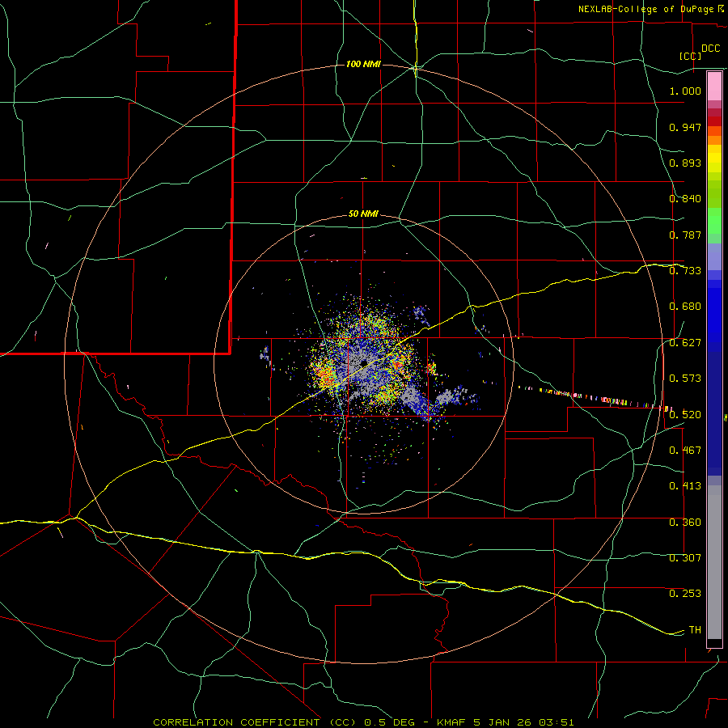Click the 0.787 scale value

pos(685,235)
